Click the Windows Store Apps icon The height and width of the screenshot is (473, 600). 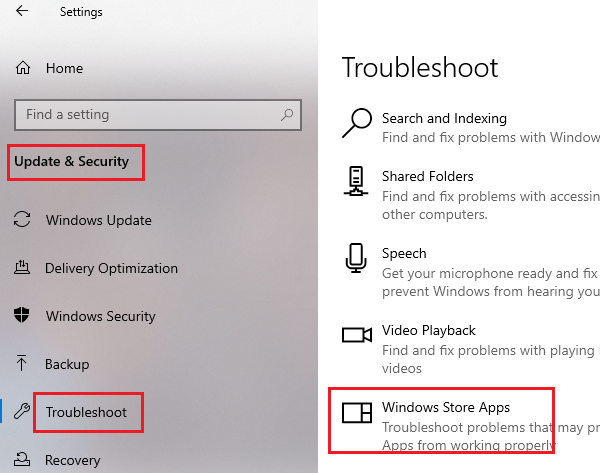coord(356,412)
